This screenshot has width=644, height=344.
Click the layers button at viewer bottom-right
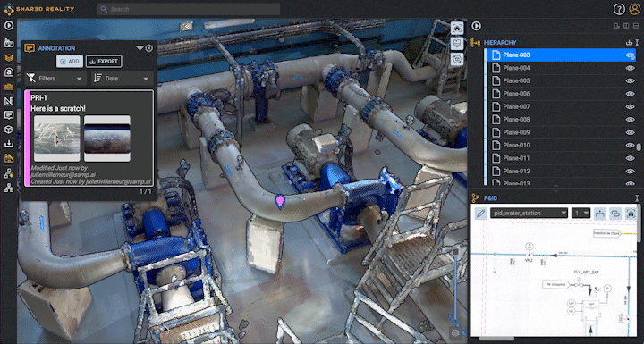point(454,332)
